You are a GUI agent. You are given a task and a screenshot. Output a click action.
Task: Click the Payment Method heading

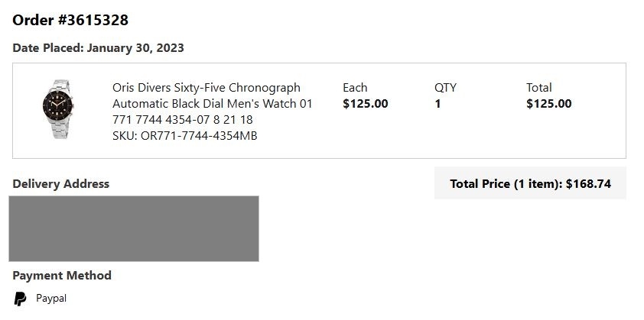click(x=62, y=275)
